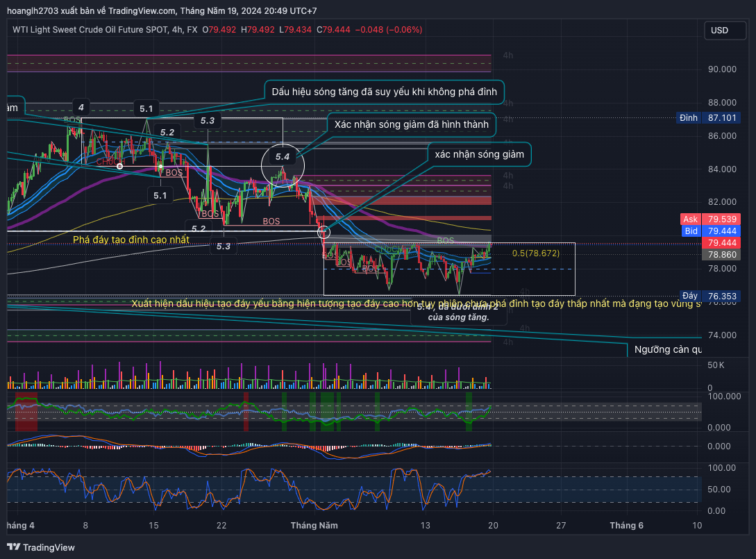Screen dimensions: 756x559
Task: Select the lowercase 'xác nhận sóng giảm' callout
Action: click(x=479, y=154)
